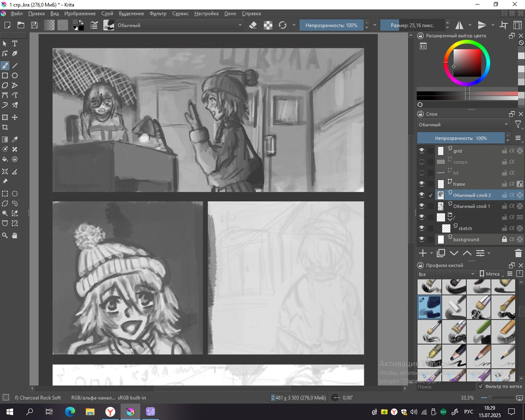Viewport: 525px width, 420px height.
Task: Open the Изображение menu
Action: tap(80, 14)
